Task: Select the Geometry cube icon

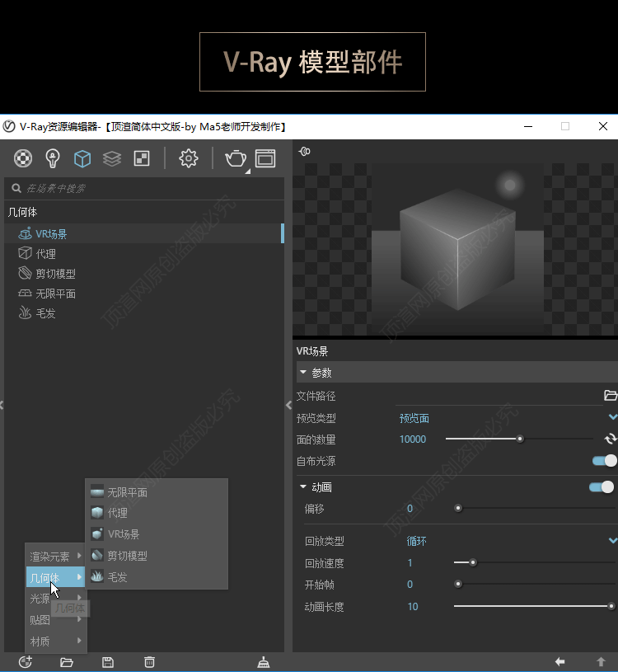Action: tap(82, 158)
